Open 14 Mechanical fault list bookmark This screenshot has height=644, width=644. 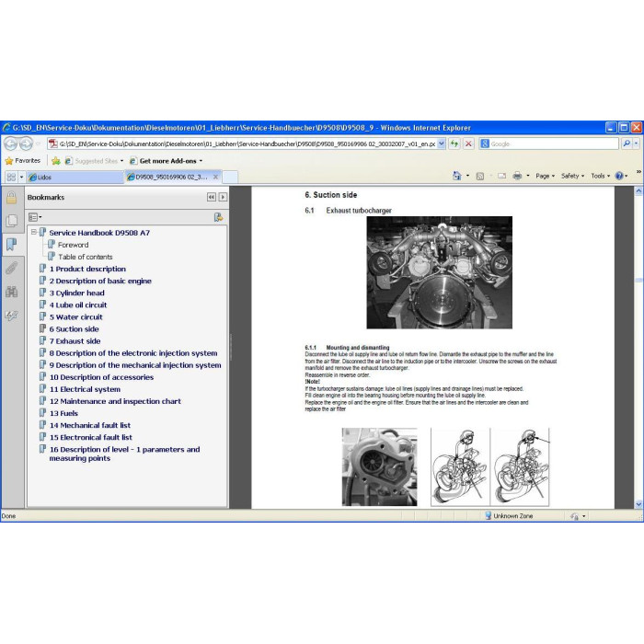90,425
